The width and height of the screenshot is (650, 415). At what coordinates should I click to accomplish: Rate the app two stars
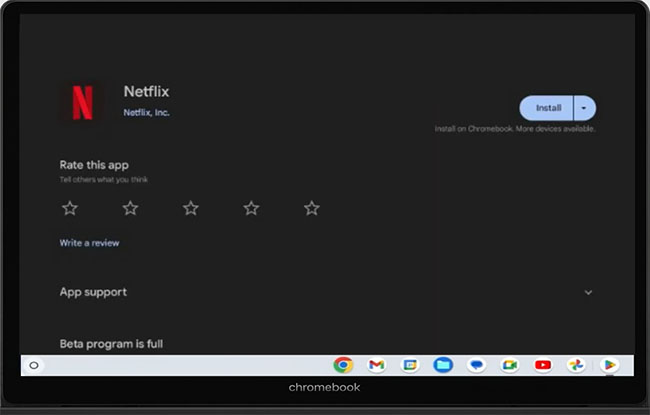(130, 208)
